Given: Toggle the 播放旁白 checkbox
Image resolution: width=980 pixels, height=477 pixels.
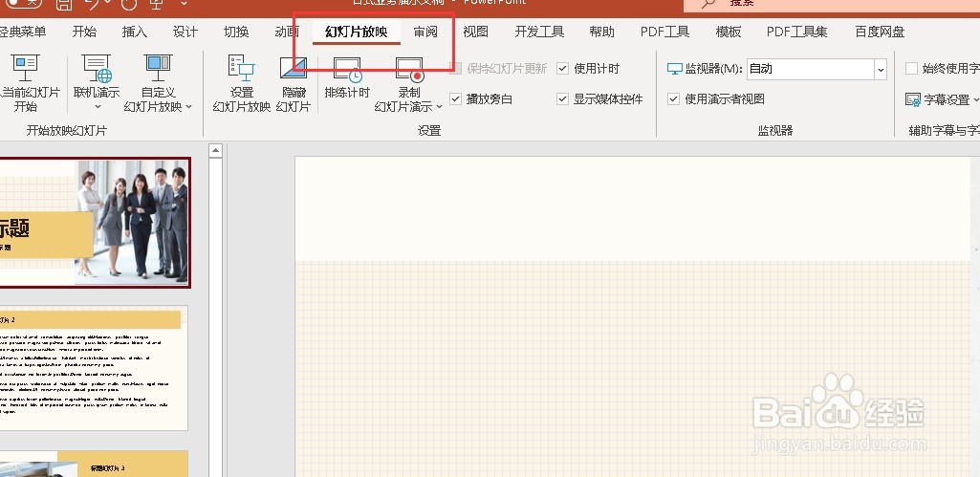Looking at the screenshot, I should click(456, 98).
